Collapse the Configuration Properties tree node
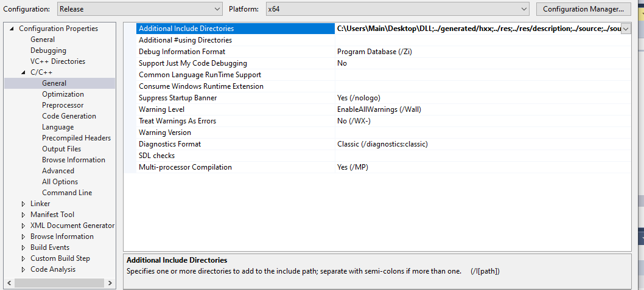The width and height of the screenshot is (644, 290). tap(11, 29)
